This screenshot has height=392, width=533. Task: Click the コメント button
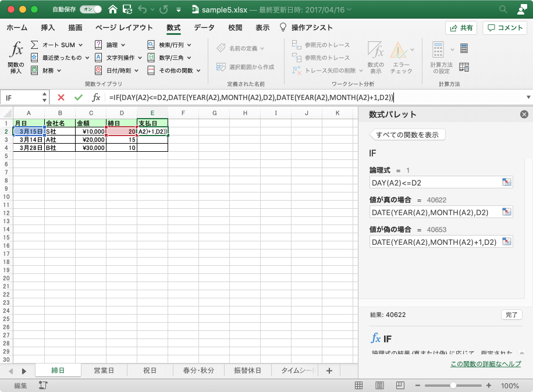coord(505,28)
